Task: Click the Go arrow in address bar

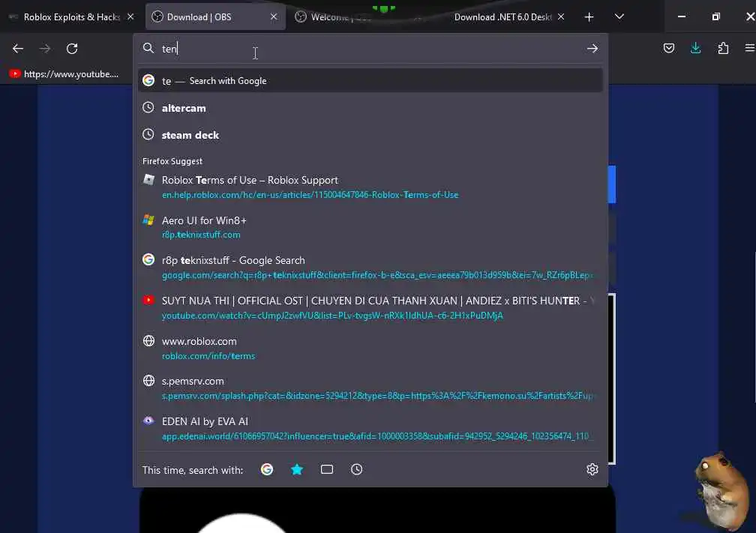Action: (x=592, y=49)
